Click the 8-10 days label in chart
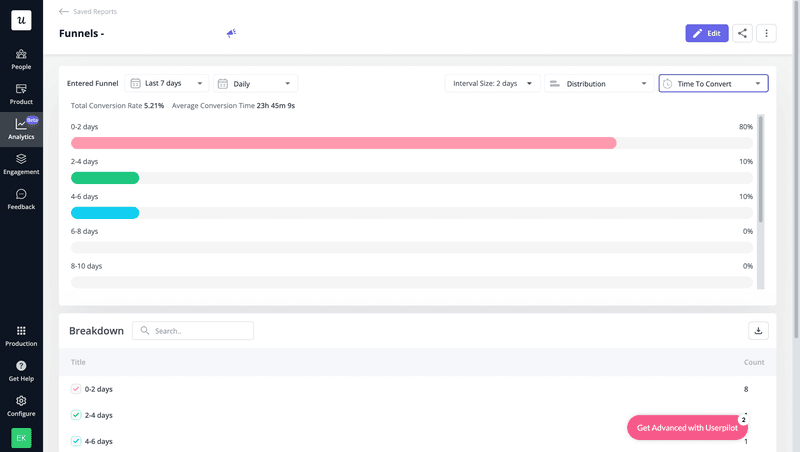 coord(86,266)
